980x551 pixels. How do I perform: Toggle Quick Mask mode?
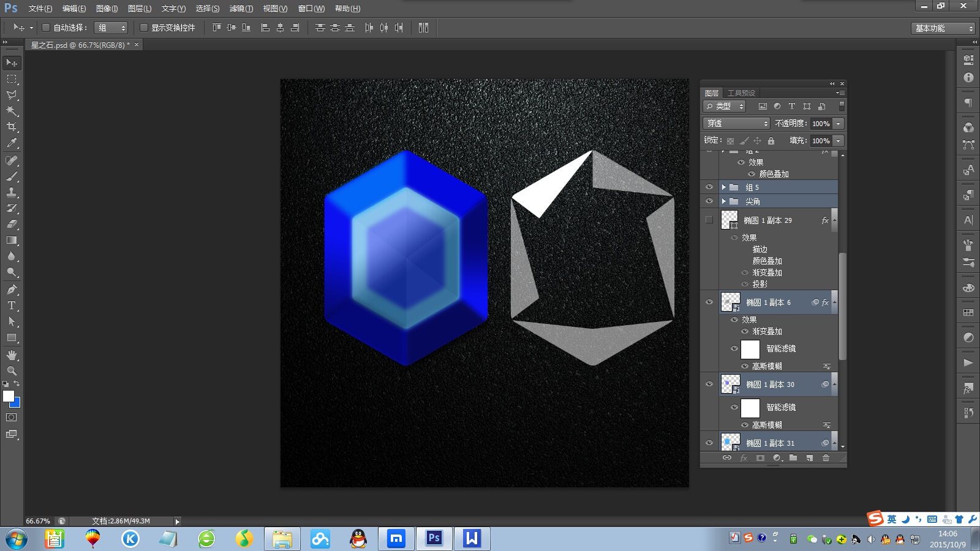coord(12,418)
